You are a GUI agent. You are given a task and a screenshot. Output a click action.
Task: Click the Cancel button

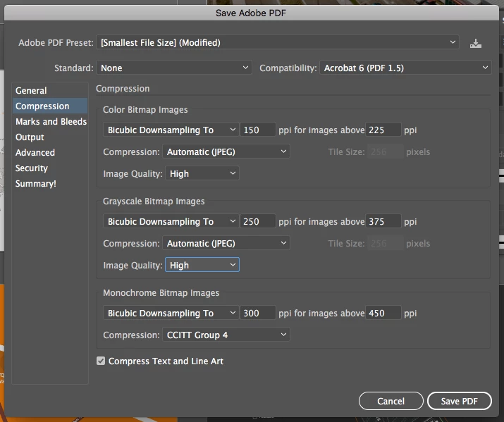click(391, 401)
